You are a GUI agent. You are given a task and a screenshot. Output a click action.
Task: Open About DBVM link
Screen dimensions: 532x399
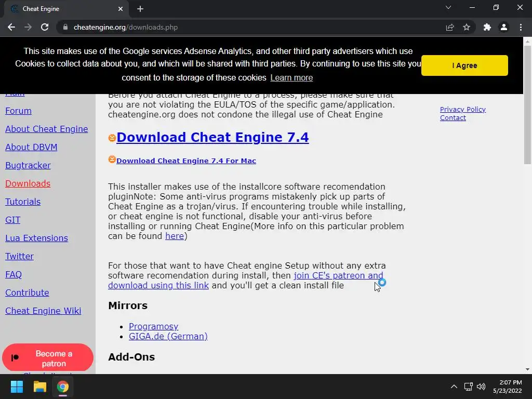tap(31, 147)
